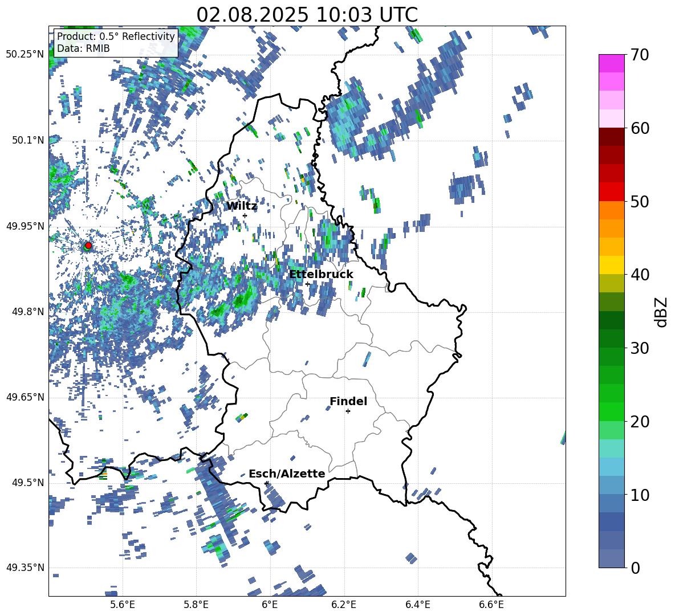675x616 pixels.
Task: Click the 5.6°E longitude label
Action: point(123,605)
